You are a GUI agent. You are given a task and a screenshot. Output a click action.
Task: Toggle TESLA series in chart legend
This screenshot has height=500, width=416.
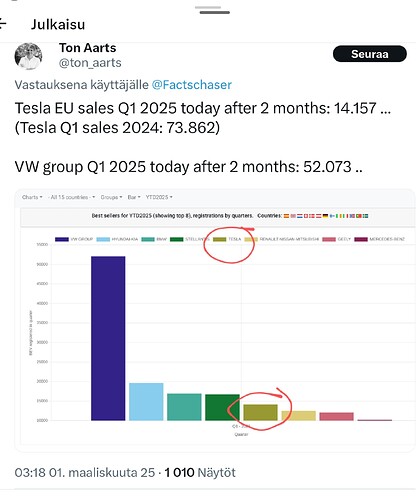[x=227, y=239]
